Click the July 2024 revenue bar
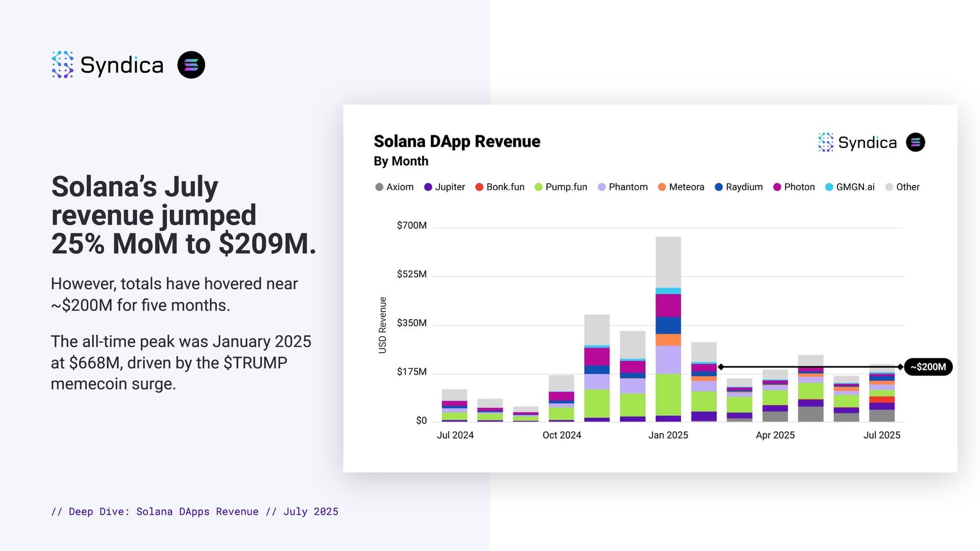 454,406
